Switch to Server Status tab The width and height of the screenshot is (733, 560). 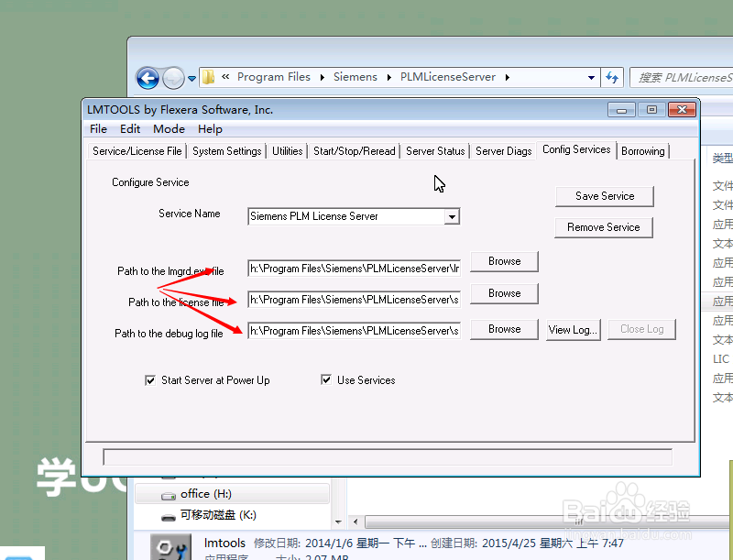435,151
